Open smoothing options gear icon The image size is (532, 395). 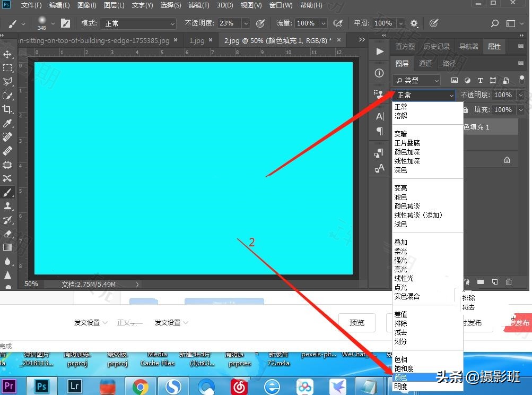(414, 23)
